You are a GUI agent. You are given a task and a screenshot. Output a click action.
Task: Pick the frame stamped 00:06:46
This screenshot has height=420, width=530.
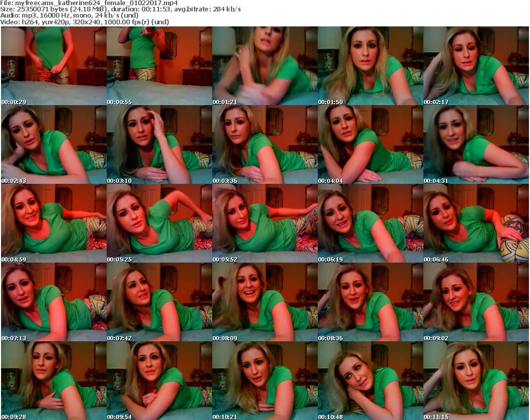476,224
